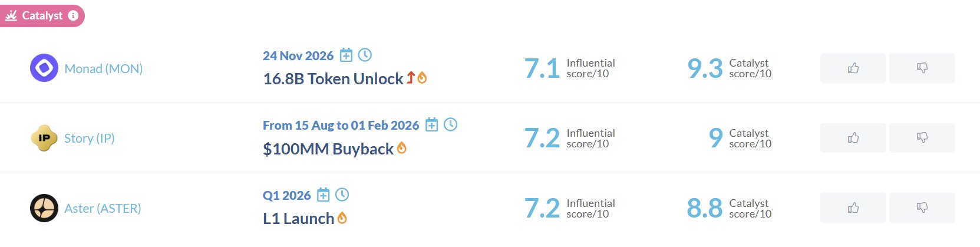
Task: Upvote the Monad token unlock event
Action: tap(853, 68)
